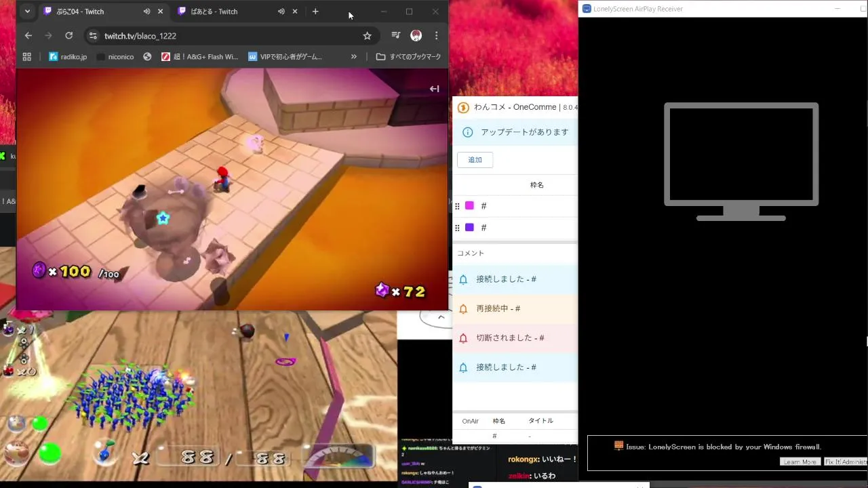The height and width of the screenshot is (488, 868).
Task: Select the 切断されました comment row
Action: [x=515, y=338]
